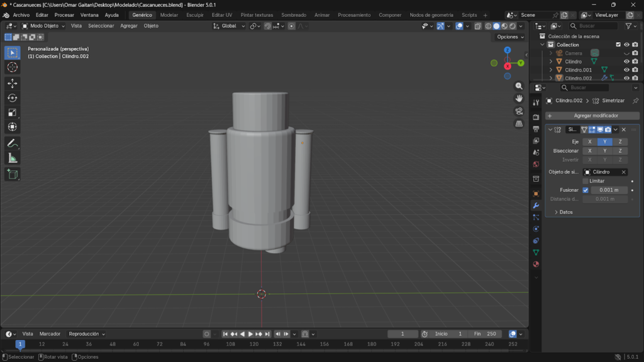This screenshot has width=644, height=362.
Task: Open the Modo Objeto mode dropdown
Action: tap(45, 26)
